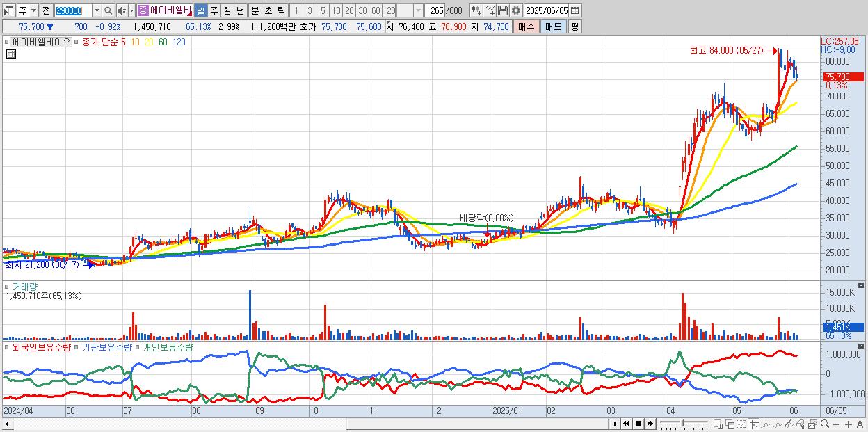Image resolution: width=868 pixels, height=432 pixels.
Task: Click the candle count field showing 265
Action: click(435, 10)
